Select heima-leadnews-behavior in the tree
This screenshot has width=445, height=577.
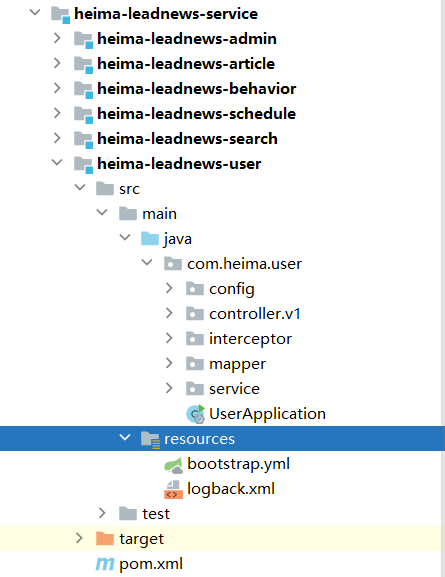click(197, 89)
